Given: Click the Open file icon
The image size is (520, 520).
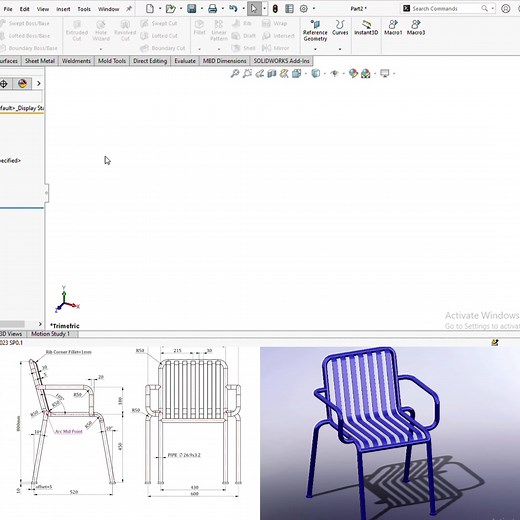Looking at the screenshot, I should (171, 9).
